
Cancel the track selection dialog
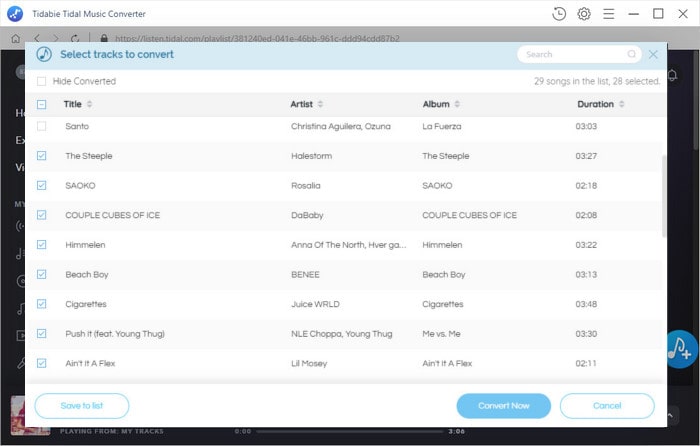[607, 406]
